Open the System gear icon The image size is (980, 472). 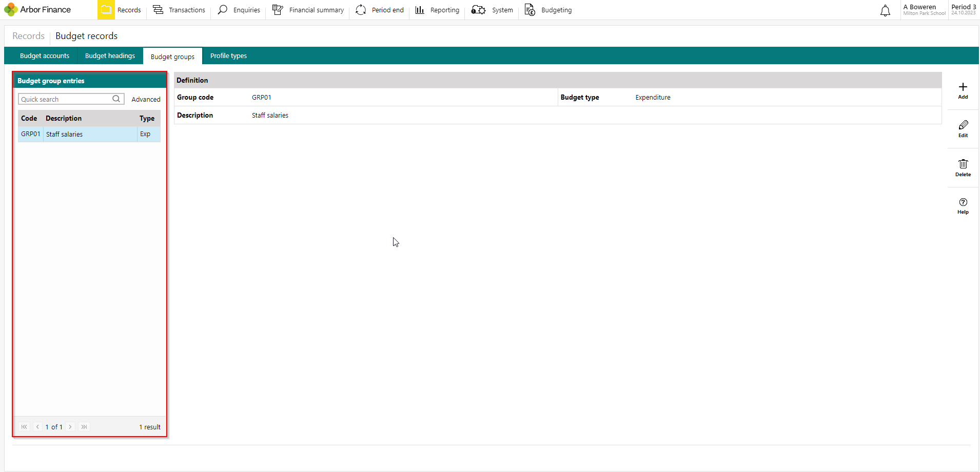tap(478, 10)
